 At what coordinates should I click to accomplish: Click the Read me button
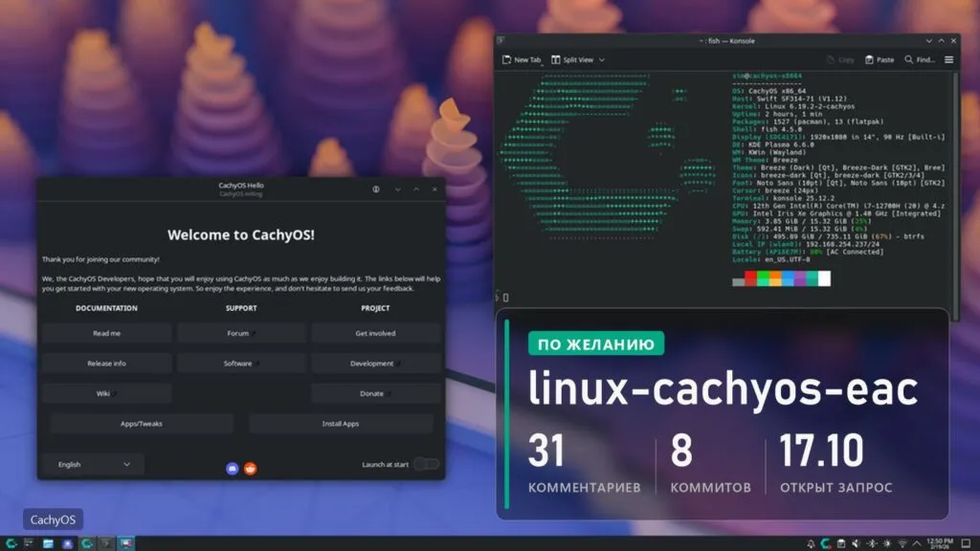pyautogui.click(x=107, y=334)
